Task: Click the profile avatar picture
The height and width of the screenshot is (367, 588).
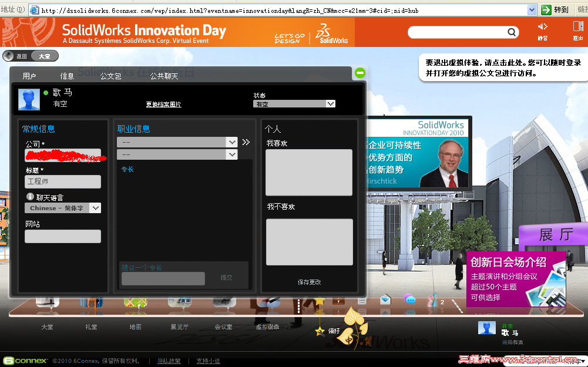Action: (x=29, y=99)
